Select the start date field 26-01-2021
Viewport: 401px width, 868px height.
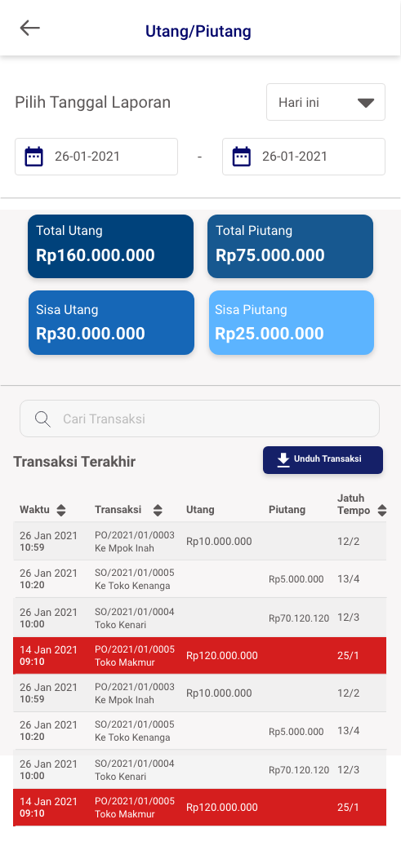96,157
